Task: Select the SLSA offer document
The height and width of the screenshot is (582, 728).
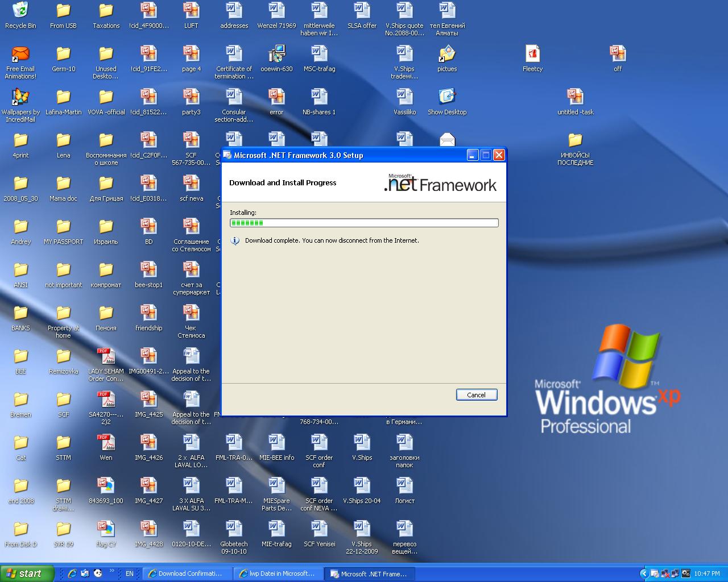Action: tap(362, 15)
